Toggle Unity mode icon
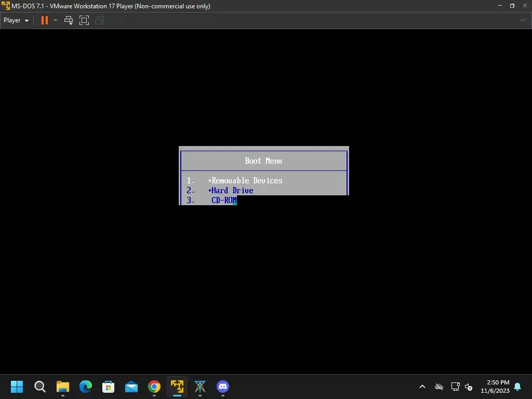532x399 pixels. coord(100,20)
